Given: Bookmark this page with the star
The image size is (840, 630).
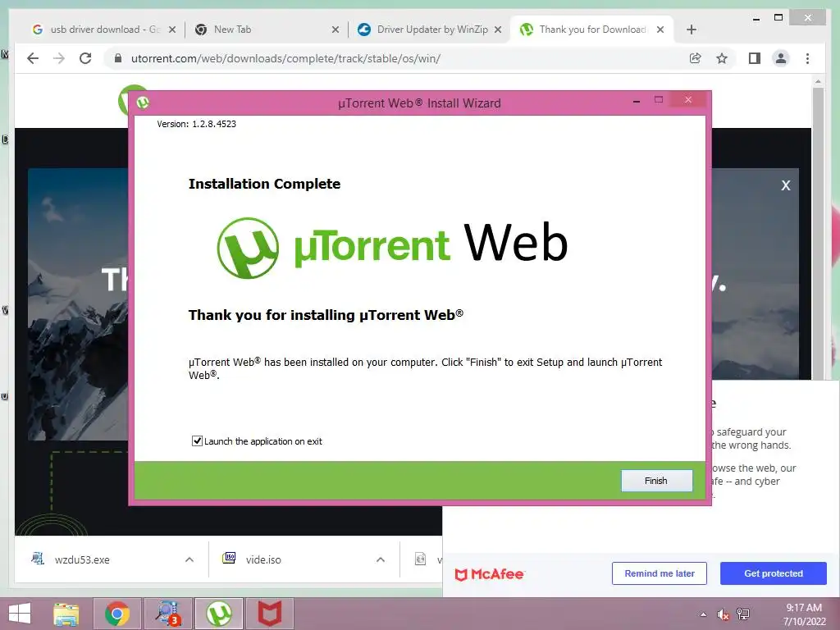Looking at the screenshot, I should [x=722, y=58].
